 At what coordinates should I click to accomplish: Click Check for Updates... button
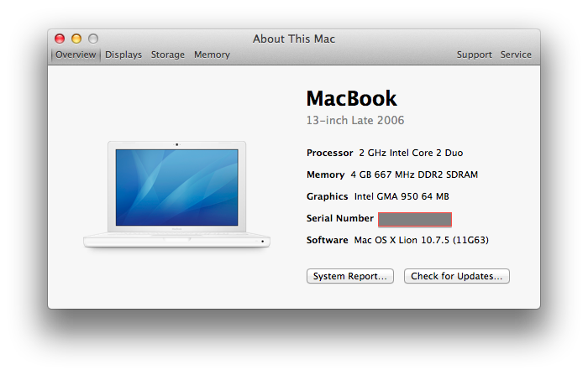pyautogui.click(x=456, y=276)
